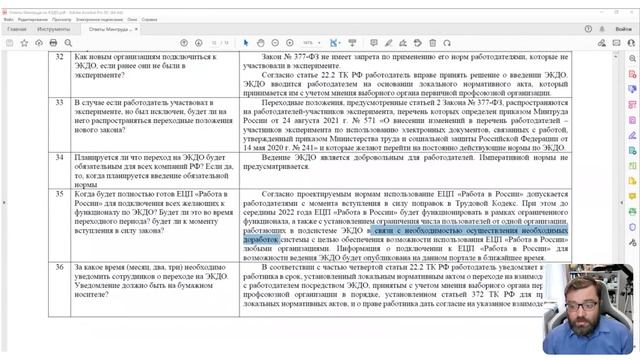The width and height of the screenshot is (640, 360).
Task: Expand the left navigation pane arrow
Action: point(4,202)
